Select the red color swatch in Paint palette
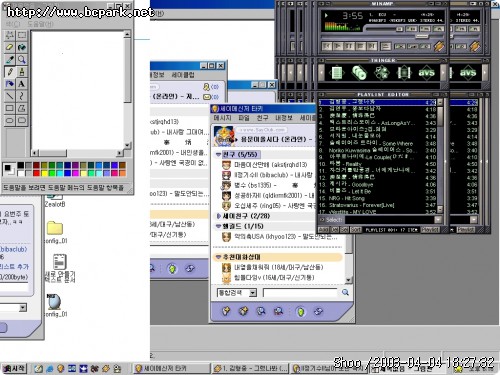 click(36, 173)
